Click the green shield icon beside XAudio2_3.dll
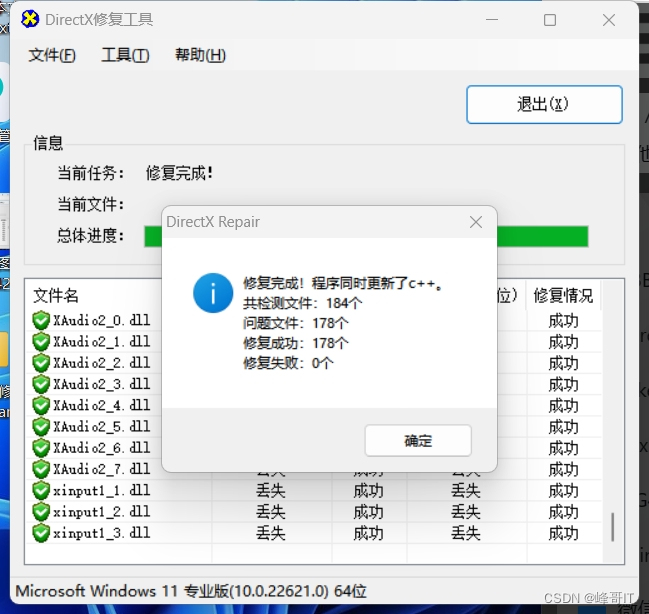This screenshot has height=614, width=649. pyautogui.click(x=41, y=384)
